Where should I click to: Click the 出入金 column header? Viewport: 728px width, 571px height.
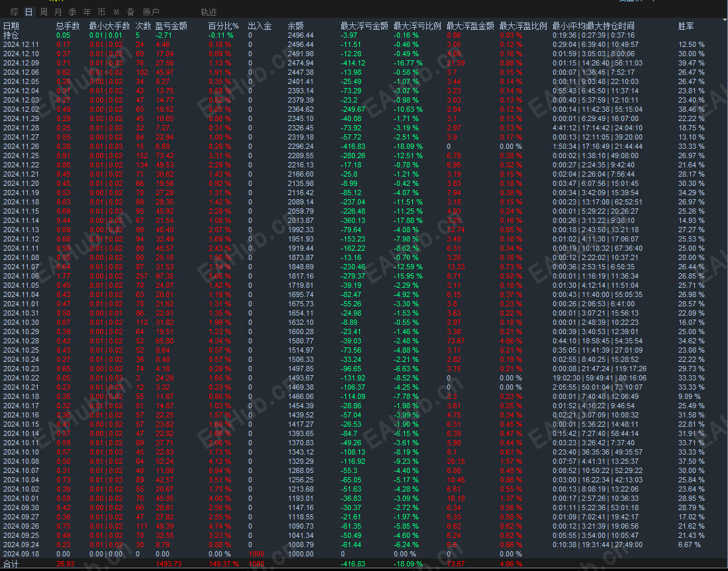pos(260,26)
